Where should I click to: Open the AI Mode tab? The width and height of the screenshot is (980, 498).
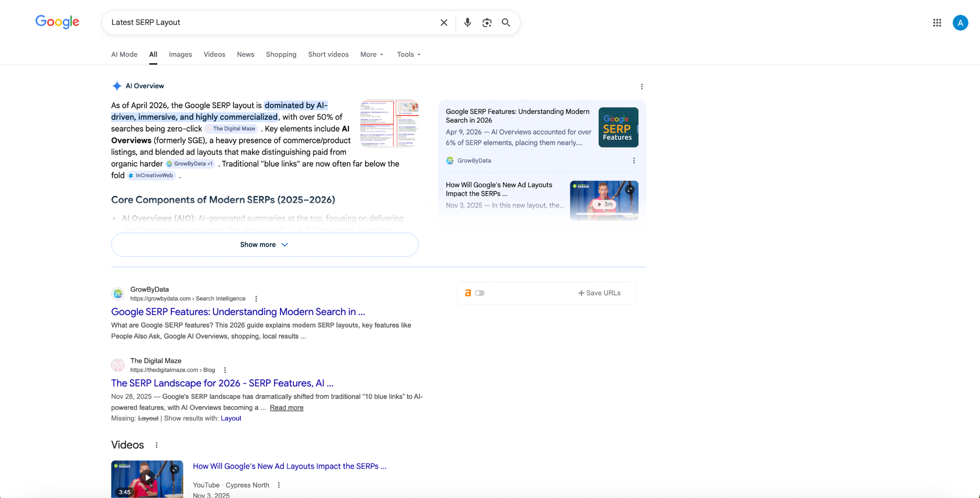[124, 54]
